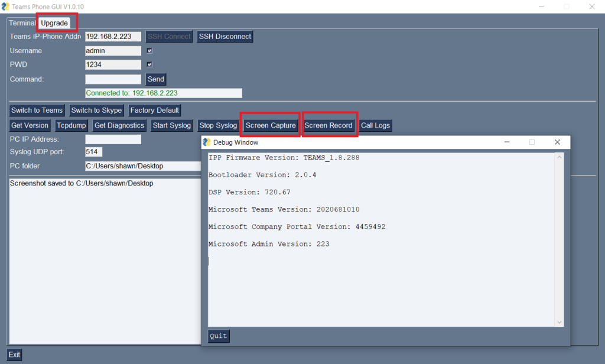Take a Screen Capture
605x364 pixels.
[271, 125]
